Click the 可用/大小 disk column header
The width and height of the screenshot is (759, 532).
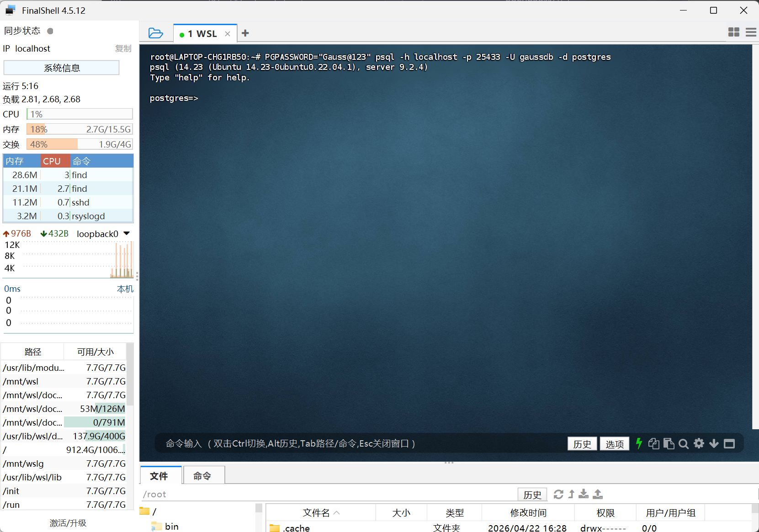pyautogui.click(x=95, y=352)
